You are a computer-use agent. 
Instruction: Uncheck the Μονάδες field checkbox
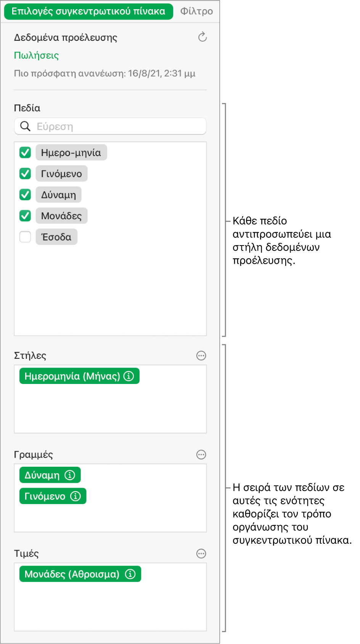pos(25,216)
